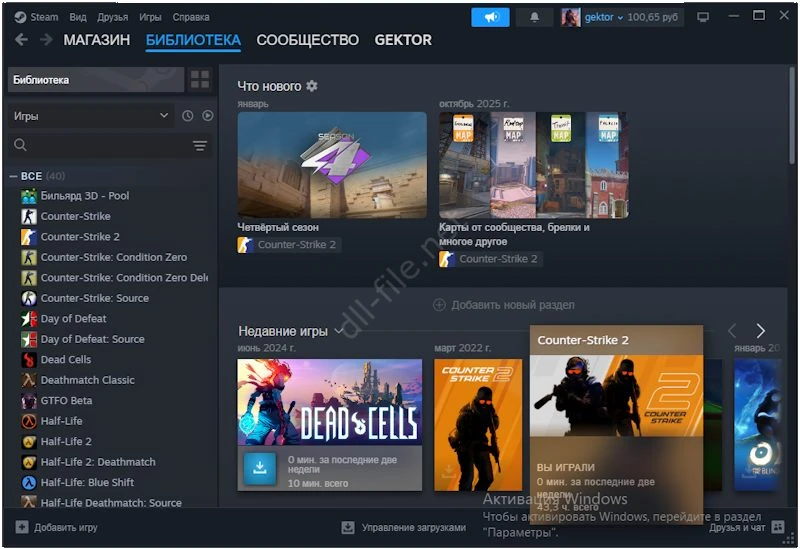Image resolution: width=800 pixels, height=549 pixels.
Task: Open the Вид menu
Action: (78, 17)
